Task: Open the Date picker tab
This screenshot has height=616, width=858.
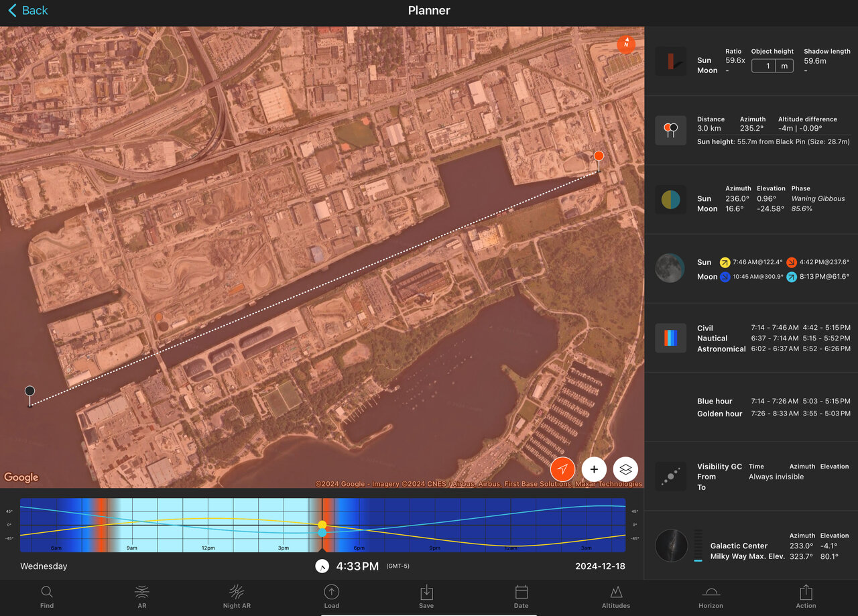Action: (521, 597)
